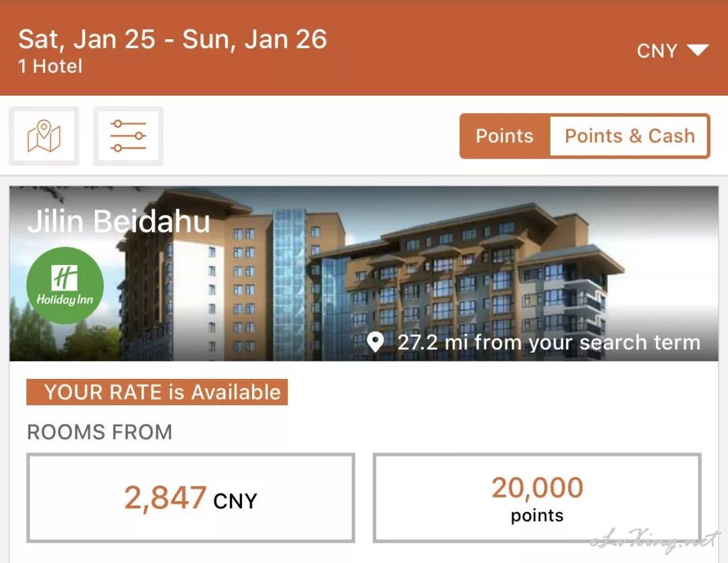Click the eLvXing.net watermark
This screenshot has height=563, width=728.
[655, 541]
